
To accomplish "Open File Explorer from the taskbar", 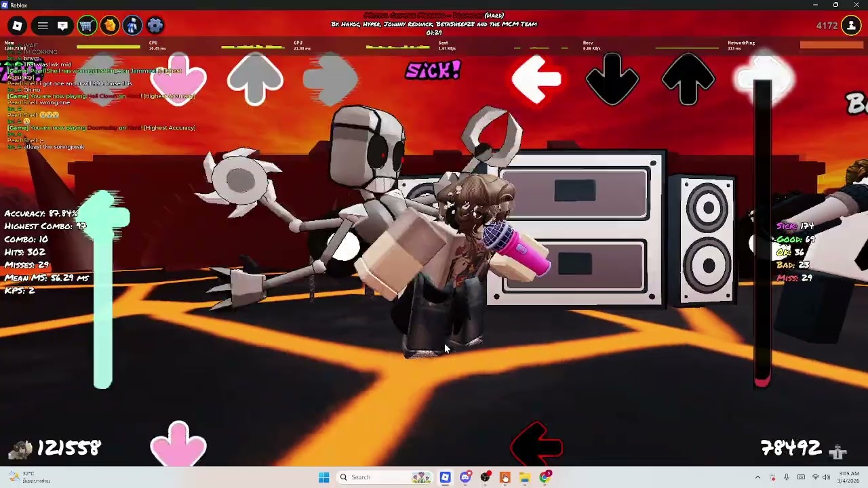I will coord(525,477).
